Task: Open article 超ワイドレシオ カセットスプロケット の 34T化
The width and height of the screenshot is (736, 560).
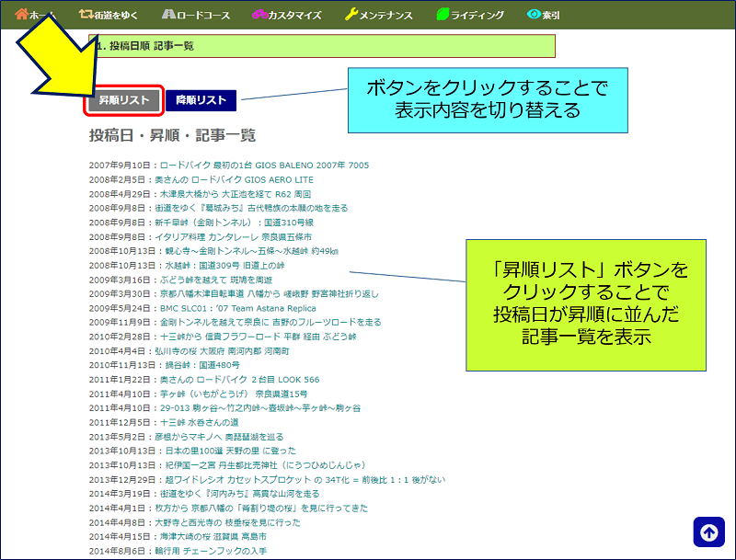Action: coord(305,480)
